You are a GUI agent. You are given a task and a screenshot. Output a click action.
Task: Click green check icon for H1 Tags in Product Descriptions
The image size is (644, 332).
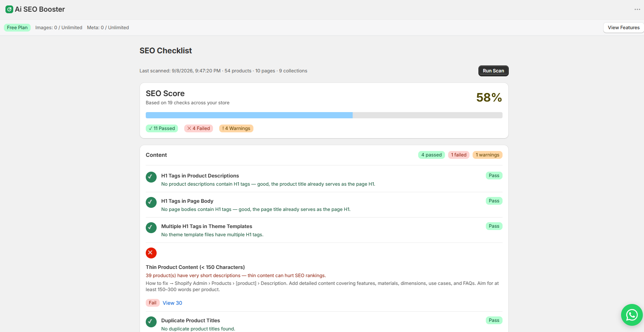click(x=151, y=177)
